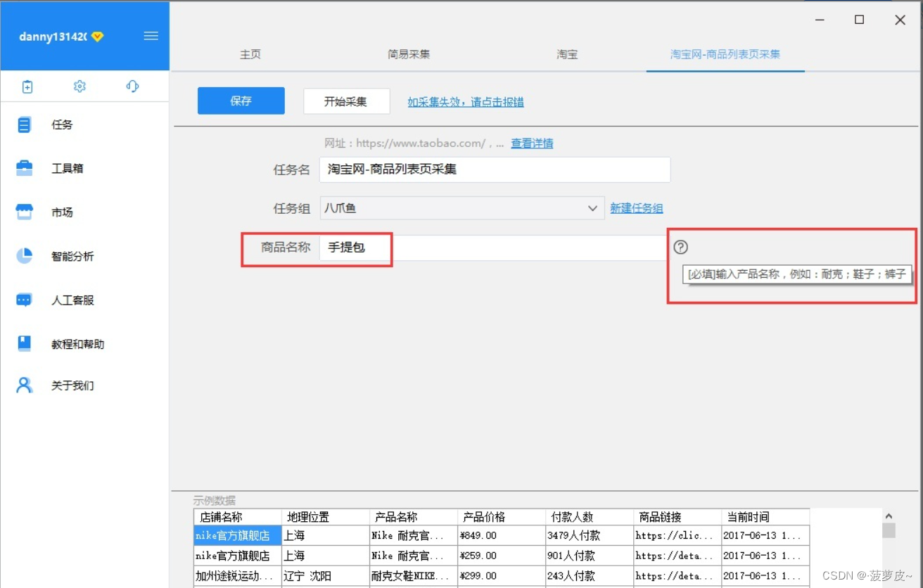923x588 pixels.
Task: Click the 工具箱 briefcase icon
Action: 25,168
